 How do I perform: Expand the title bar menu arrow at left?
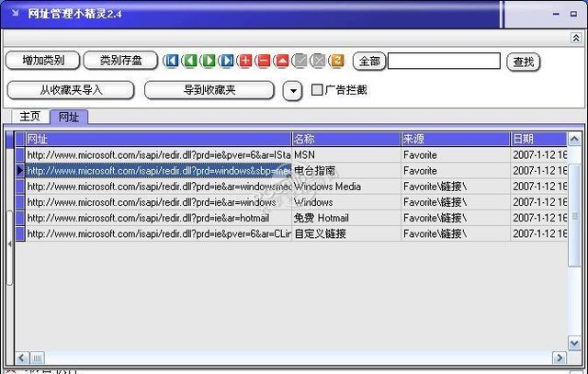(x=12, y=14)
